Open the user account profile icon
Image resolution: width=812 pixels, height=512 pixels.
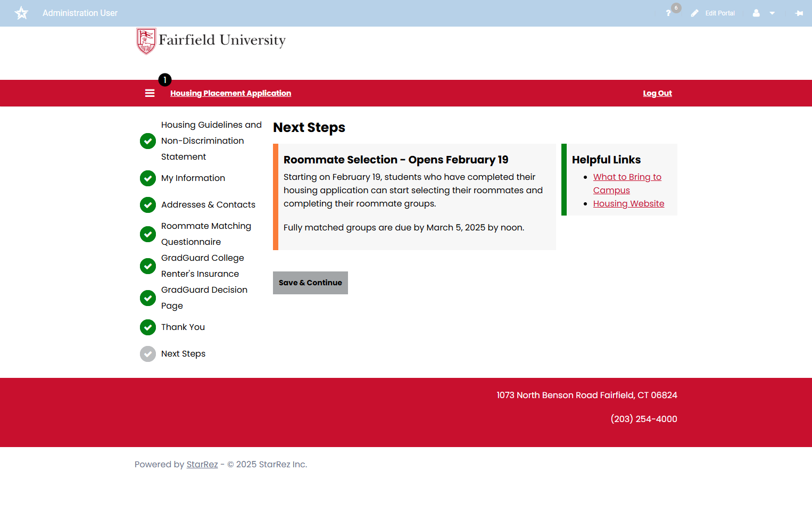(x=756, y=13)
